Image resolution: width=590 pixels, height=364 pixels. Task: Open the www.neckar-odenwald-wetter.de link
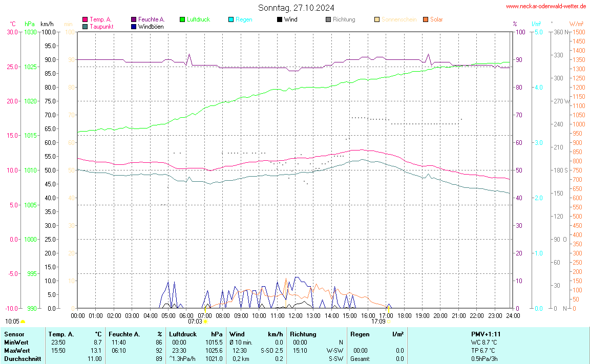pyautogui.click(x=546, y=6)
